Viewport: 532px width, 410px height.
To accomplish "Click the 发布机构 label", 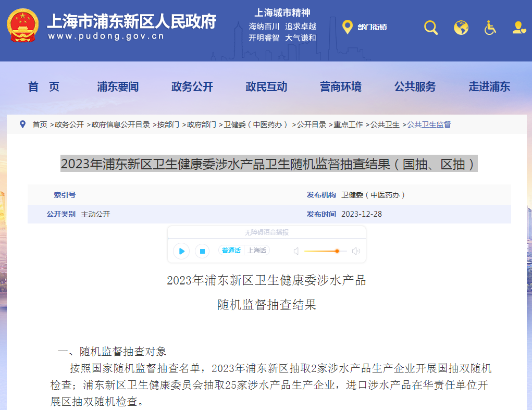I will click(321, 195).
